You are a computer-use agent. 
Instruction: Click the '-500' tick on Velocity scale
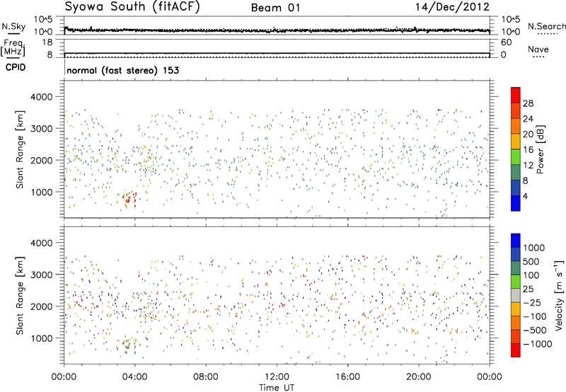(534, 330)
